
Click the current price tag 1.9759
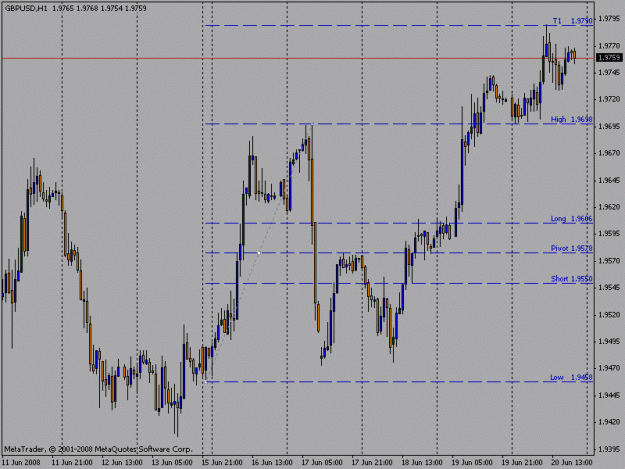[x=609, y=58]
